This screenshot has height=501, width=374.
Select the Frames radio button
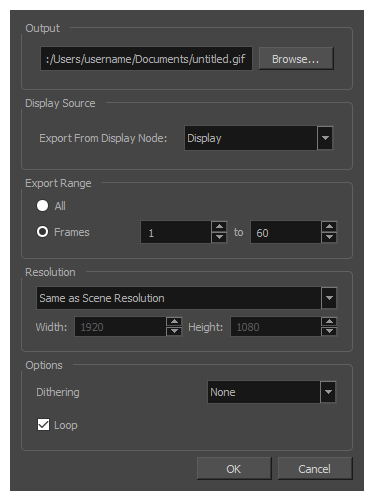(42, 232)
